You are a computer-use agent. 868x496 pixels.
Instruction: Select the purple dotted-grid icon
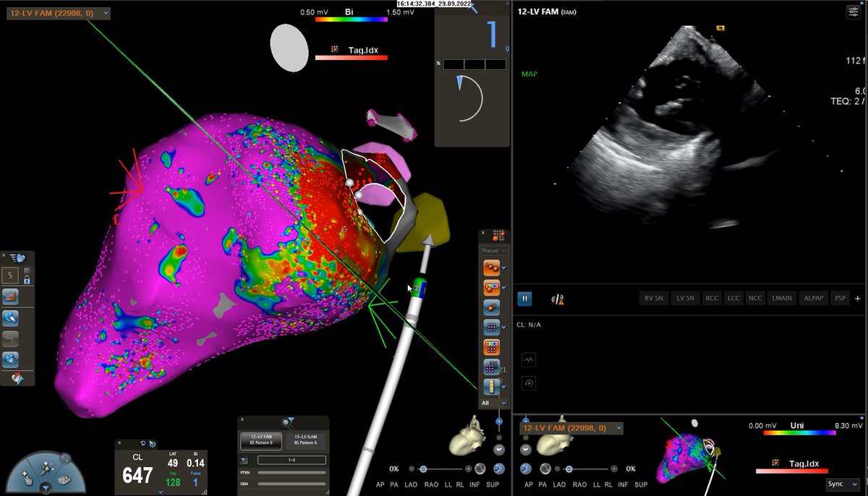coord(491,367)
